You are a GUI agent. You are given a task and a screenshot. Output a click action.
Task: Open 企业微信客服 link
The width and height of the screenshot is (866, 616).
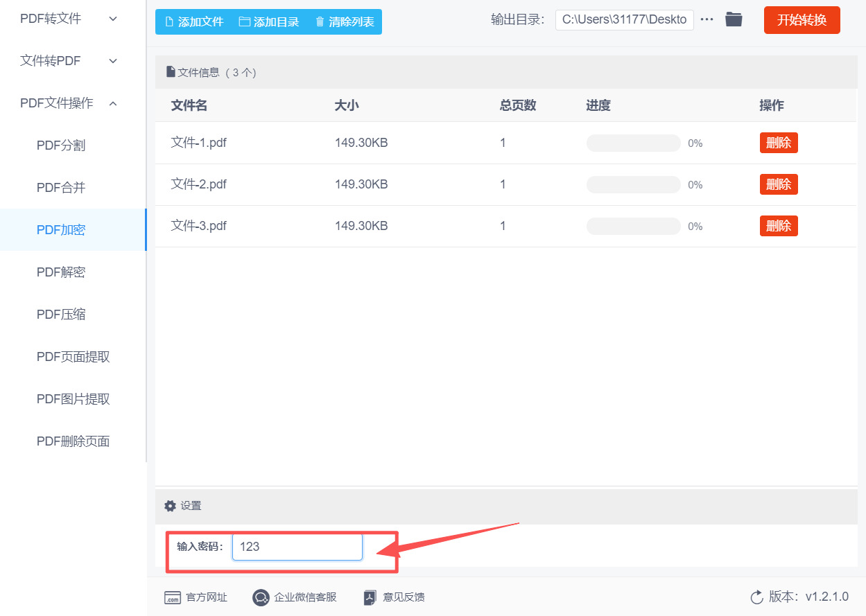[305, 597]
